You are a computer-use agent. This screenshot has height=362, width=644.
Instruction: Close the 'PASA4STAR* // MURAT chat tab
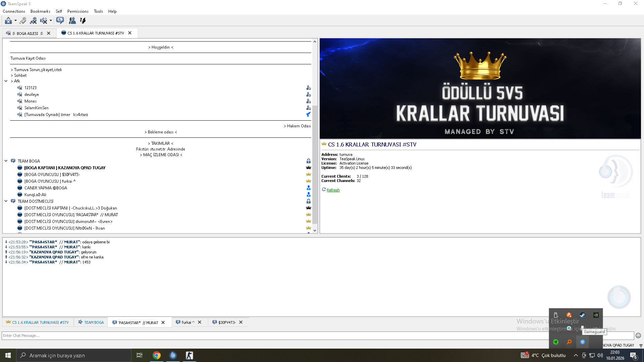(163, 323)
